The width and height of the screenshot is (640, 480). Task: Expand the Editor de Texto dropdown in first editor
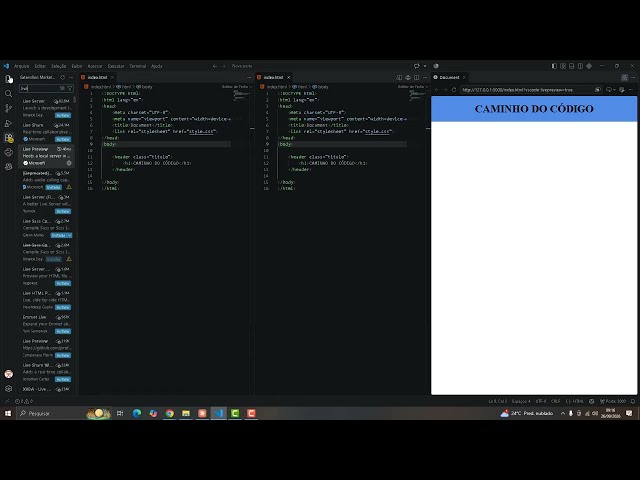pyautogui.click(x=237, y=87)
